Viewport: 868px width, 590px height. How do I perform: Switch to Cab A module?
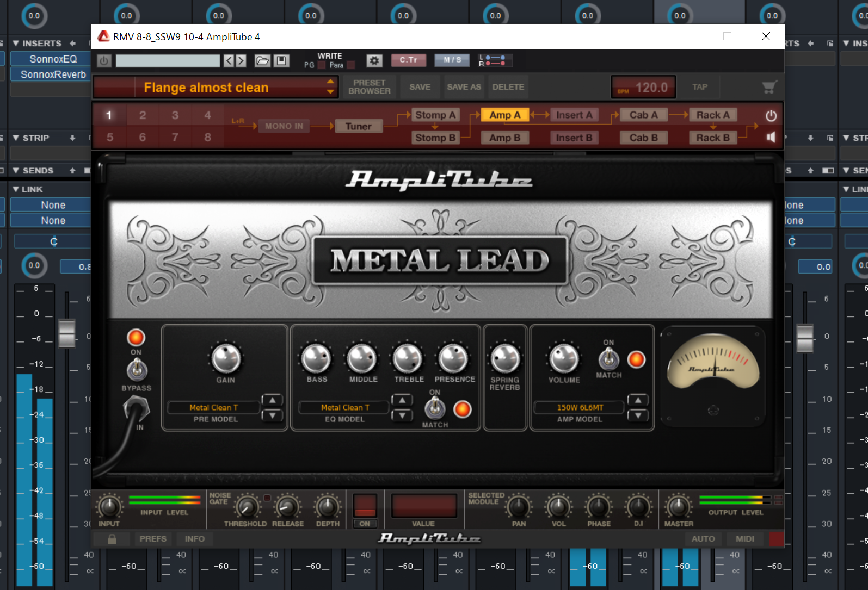coord(643,115)
